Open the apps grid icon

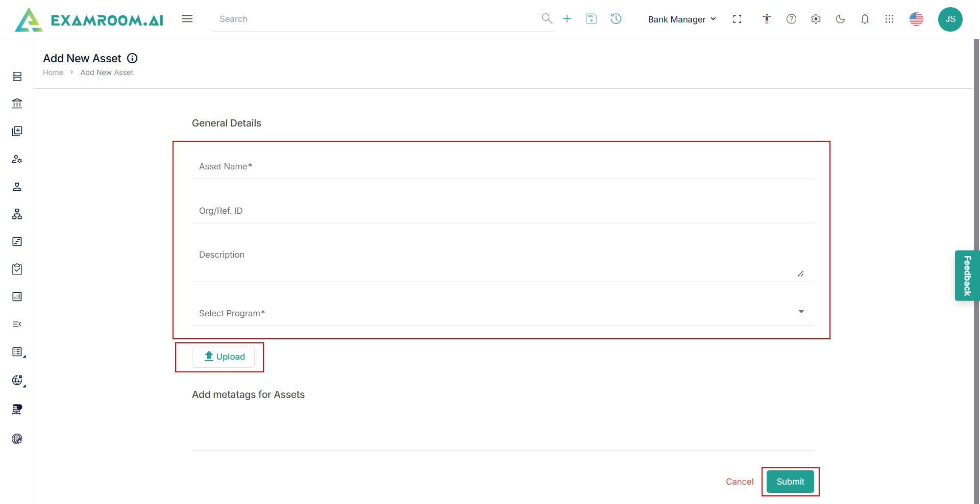[889, 19]
